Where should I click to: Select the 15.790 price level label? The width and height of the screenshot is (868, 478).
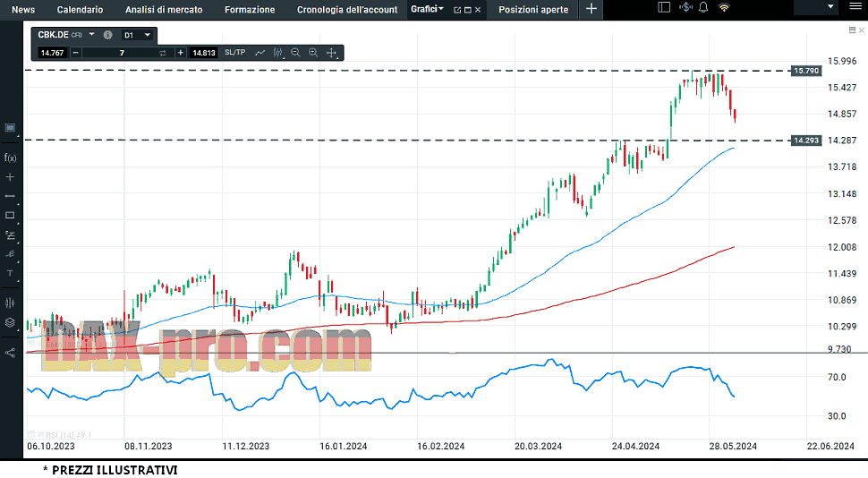pyautogui.click(x=806, y=71)
